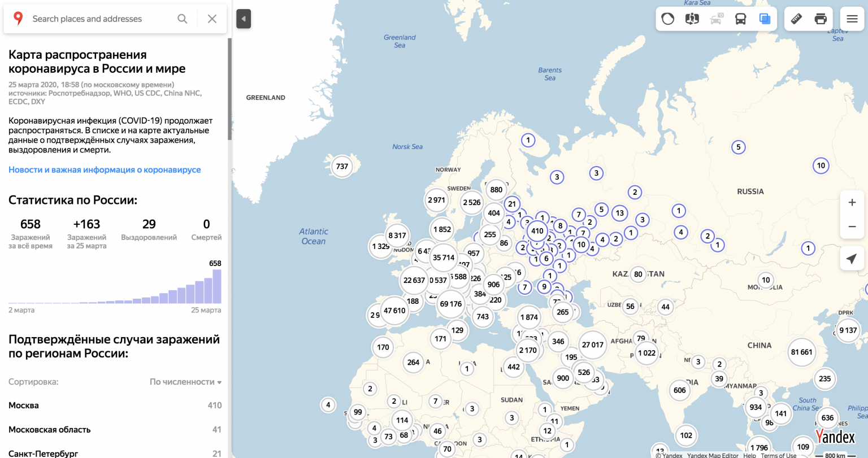
Task: Click the last bar in infections chart
Action: [216, 287]
